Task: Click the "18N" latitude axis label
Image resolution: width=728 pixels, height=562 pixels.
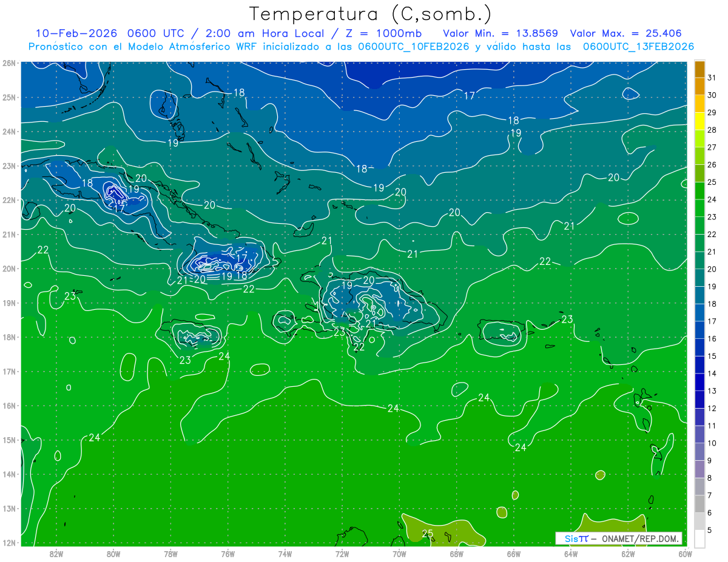Action: (9, 337)
